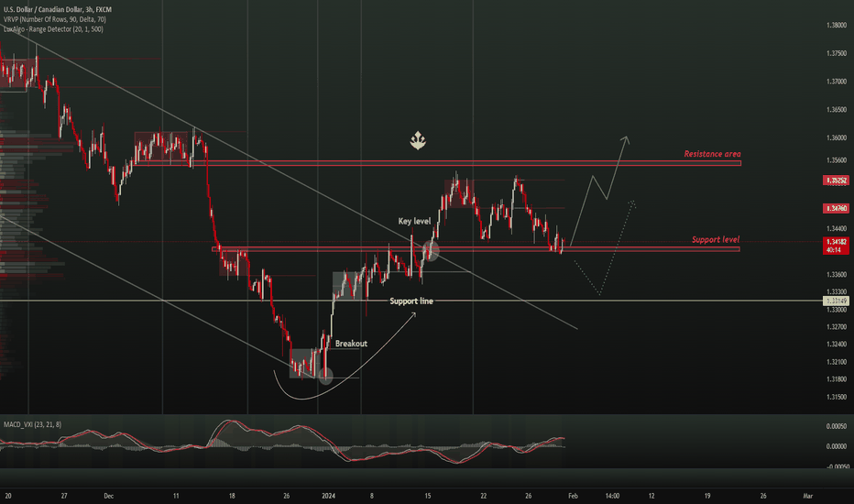Click the 1.34400 price axis value

coord(837,229)
